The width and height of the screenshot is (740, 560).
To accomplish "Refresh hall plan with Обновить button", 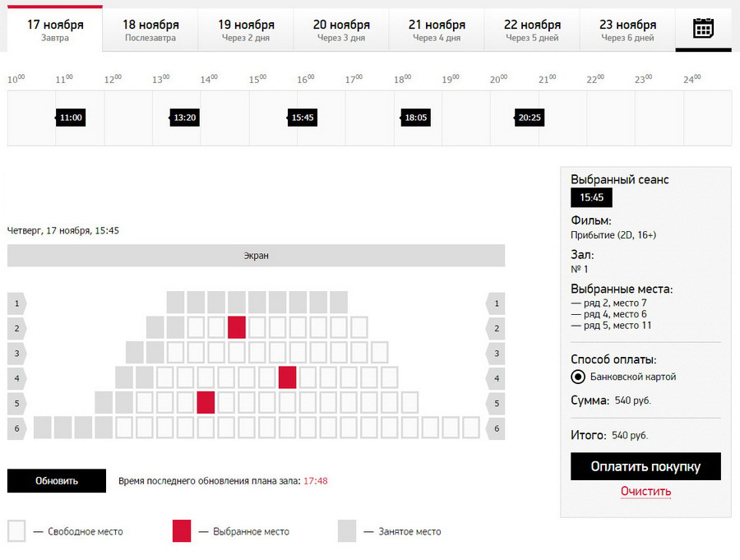I will tap(57, 481).
